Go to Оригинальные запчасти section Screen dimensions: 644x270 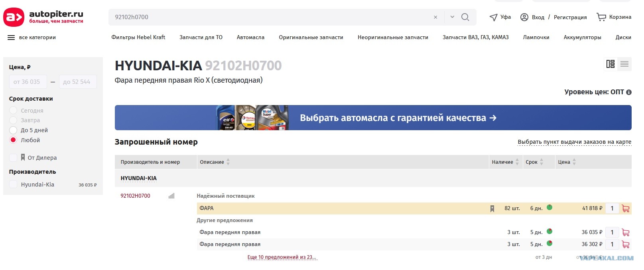tap(311, 37)
